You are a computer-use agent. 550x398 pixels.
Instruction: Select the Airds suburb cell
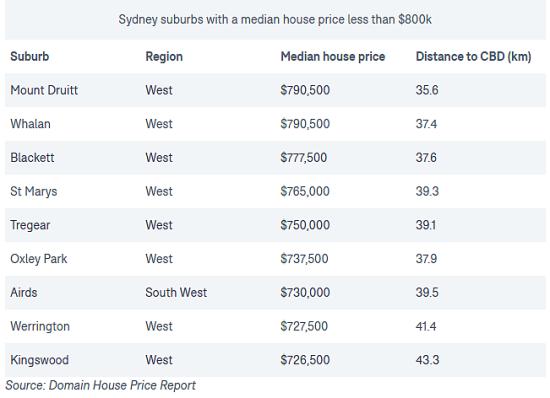click(24, 292)
